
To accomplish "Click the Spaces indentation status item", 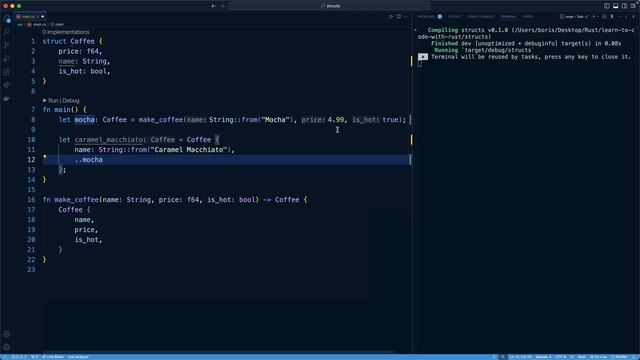I will click(543, 357).
